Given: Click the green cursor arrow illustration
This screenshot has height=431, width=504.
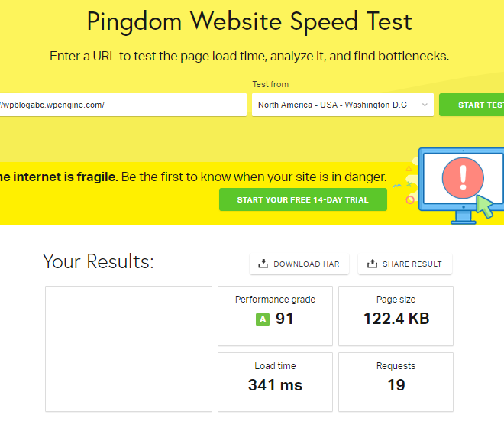Looking at the screenshot, I should (x=485, y=206).
